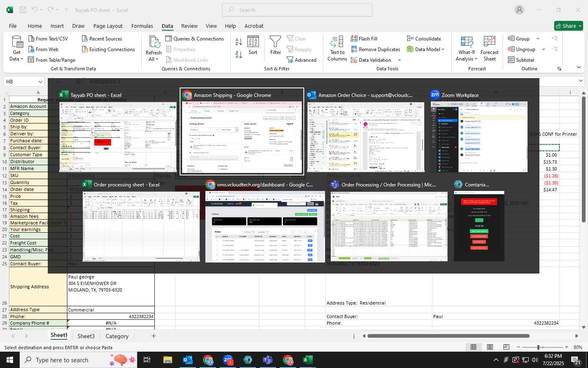The height and width of the screenshot is (368, 588).
Task: Switch to the Page Layout tab
Action: pyautogui.click(x=108, y=26)
